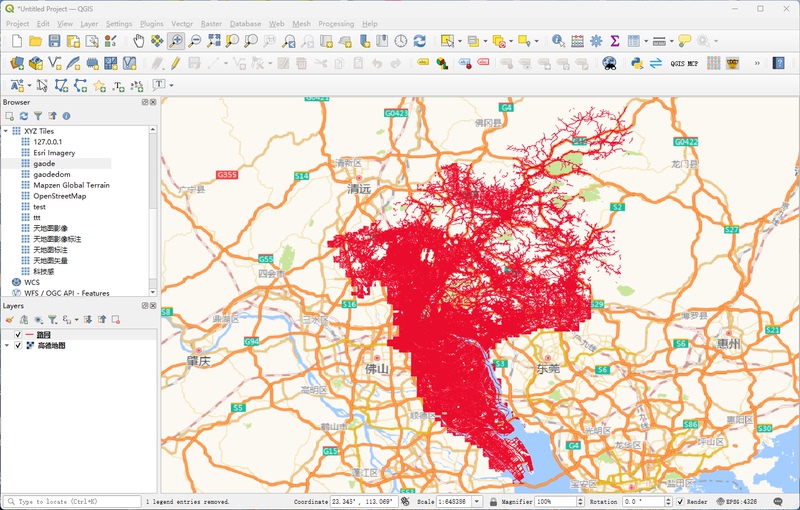Open Layer Styling panel brush icon
This screenshot has height=510, width=800.
9,320
